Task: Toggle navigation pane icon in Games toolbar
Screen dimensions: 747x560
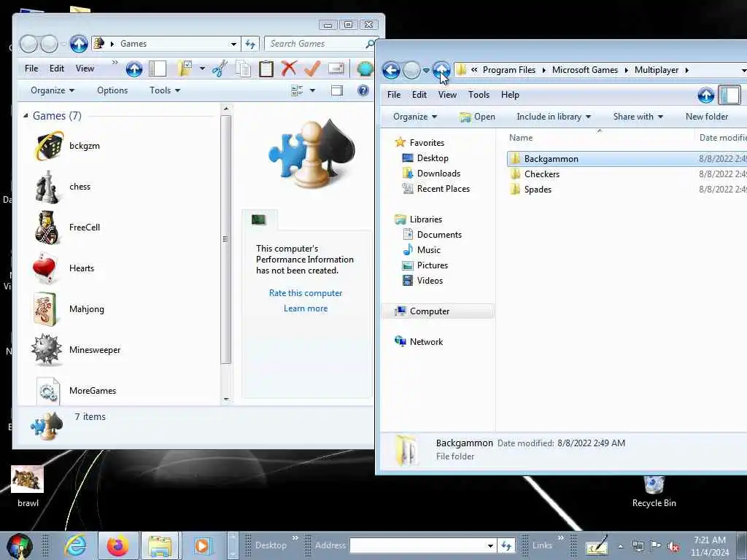Action: [x=158, y=69]
